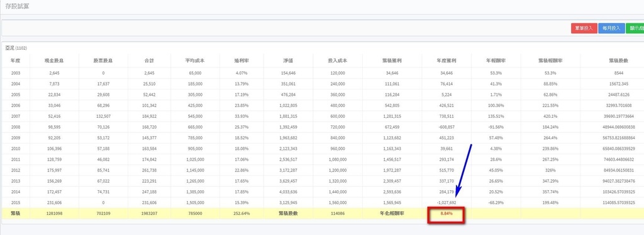This screenshot has width=644, height=235.
Task: Select the 2014 year cell
Action: (16, 192)
